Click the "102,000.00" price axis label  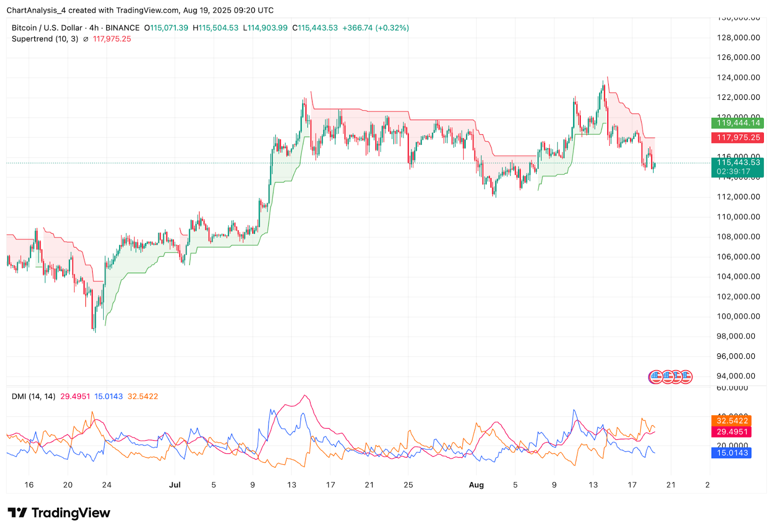(738, 297)
